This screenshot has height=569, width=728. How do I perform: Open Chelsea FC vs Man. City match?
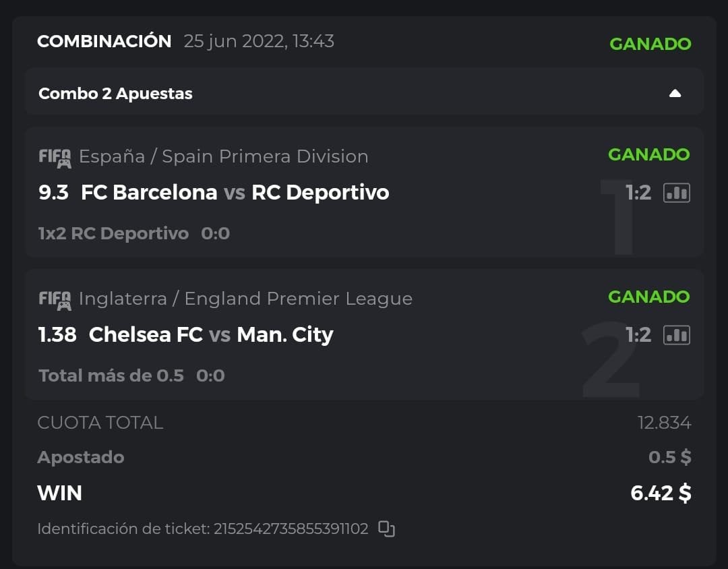211,335
